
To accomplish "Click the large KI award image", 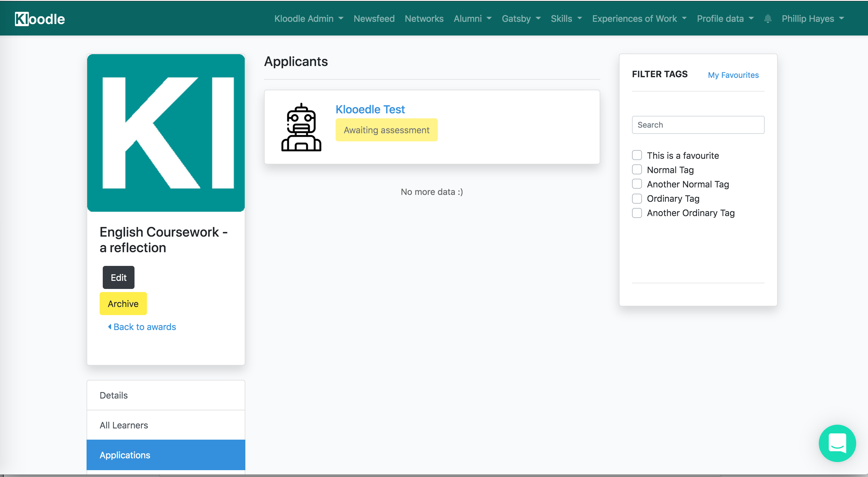I will (x=166, y=133).
